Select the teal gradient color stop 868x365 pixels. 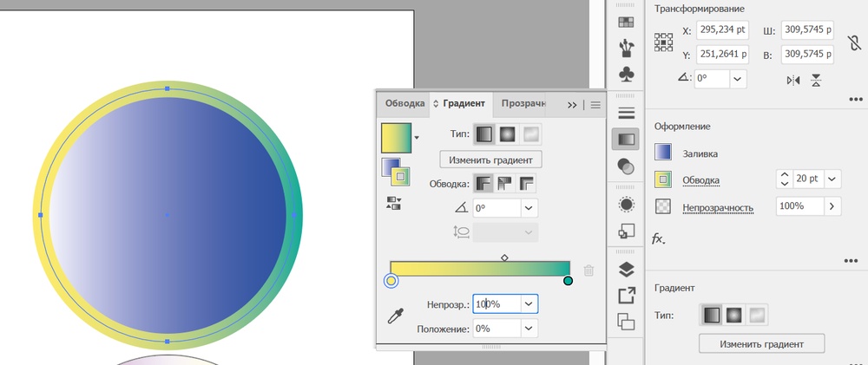568,281
